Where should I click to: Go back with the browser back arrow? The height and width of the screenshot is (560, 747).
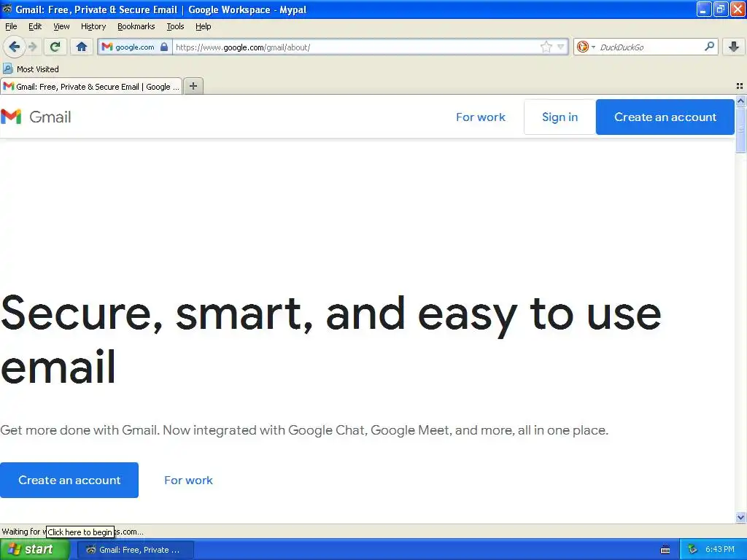pos(15,47)
